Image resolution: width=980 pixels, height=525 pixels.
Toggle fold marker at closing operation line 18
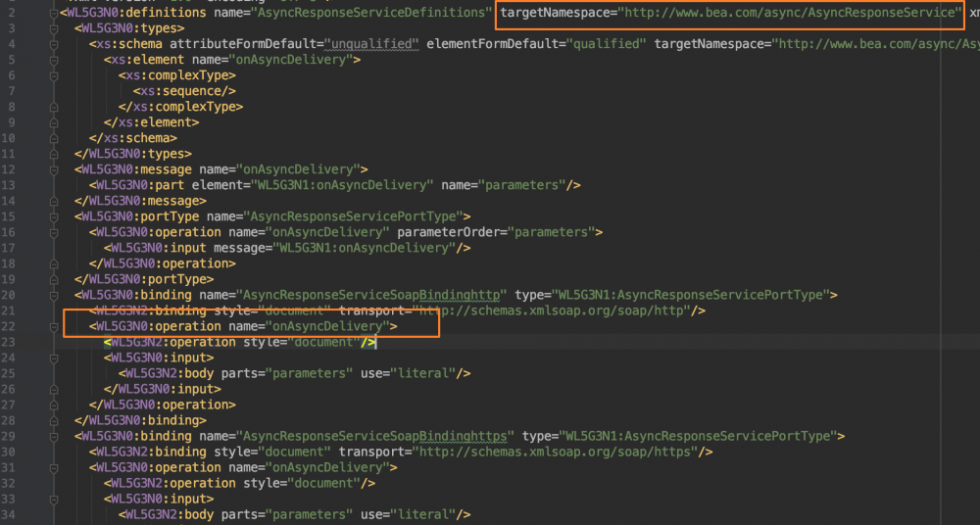click(x=54, y=263)
